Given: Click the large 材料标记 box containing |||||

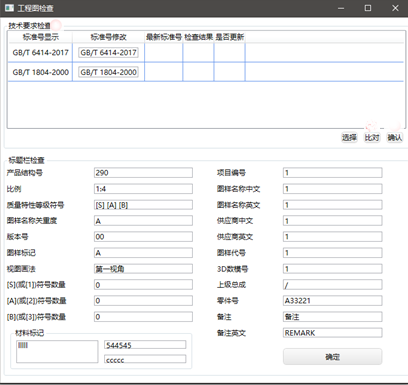Looking at the screenshot, I should (57, 351).
